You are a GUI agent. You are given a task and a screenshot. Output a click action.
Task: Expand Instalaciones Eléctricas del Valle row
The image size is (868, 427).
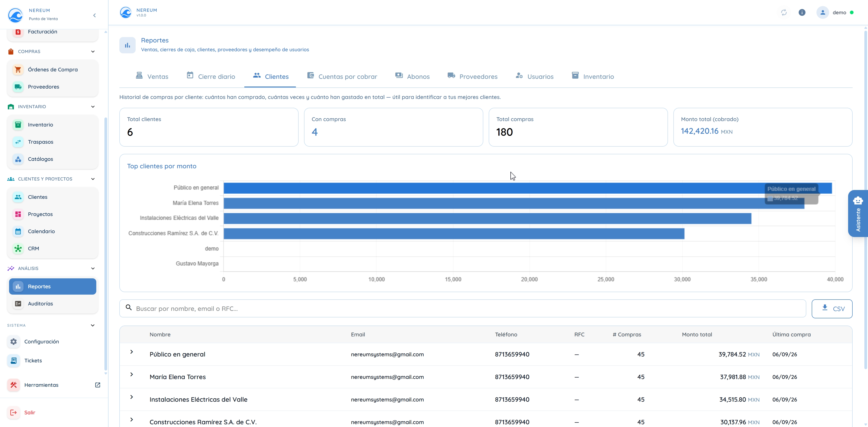click(x=132, y=397)
